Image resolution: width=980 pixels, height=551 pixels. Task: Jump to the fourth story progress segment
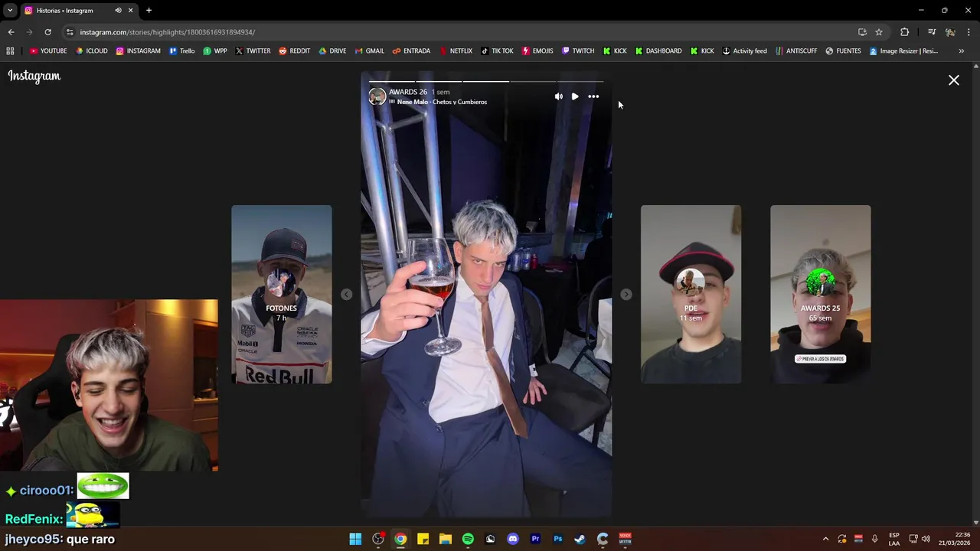533,80
